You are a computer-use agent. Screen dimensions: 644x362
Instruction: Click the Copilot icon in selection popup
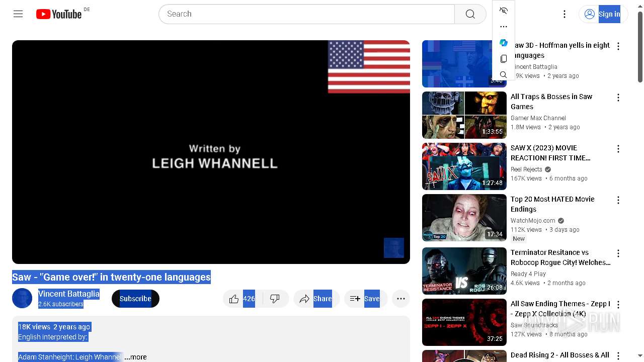coord(504,43)
